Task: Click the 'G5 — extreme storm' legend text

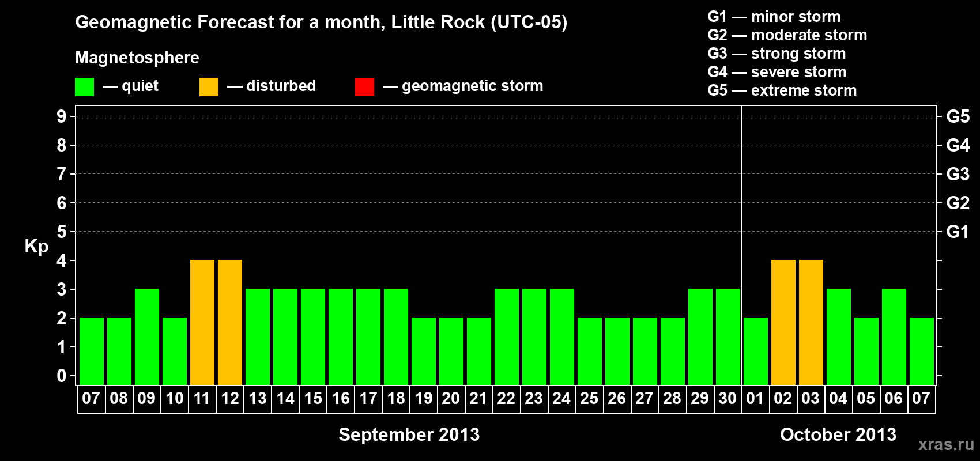Action: click(x=782, y=90)
